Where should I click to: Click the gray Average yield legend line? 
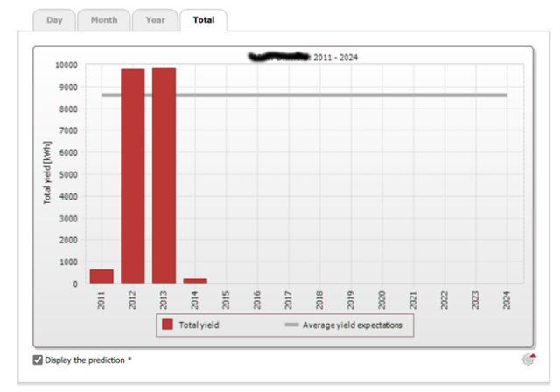tap(290, 325)
